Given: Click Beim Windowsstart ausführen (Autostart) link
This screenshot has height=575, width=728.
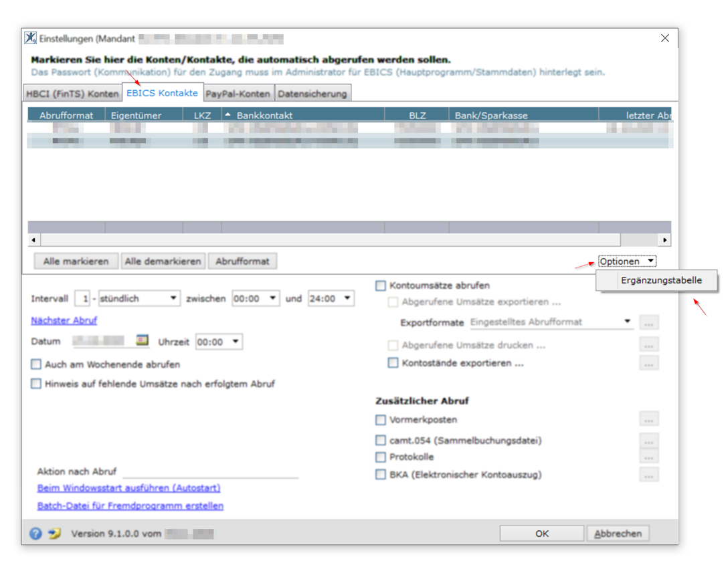Looking at the screenshot, I should (128, 488).
